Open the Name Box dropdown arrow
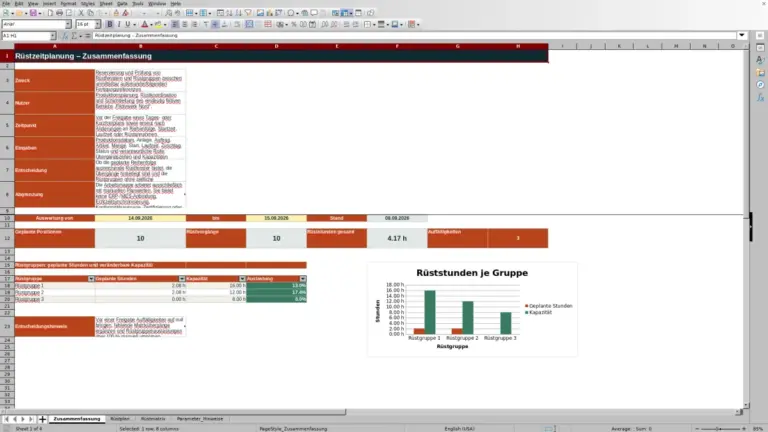The width and height of the screenshot is (768, 432). click(x=53, y=36)
